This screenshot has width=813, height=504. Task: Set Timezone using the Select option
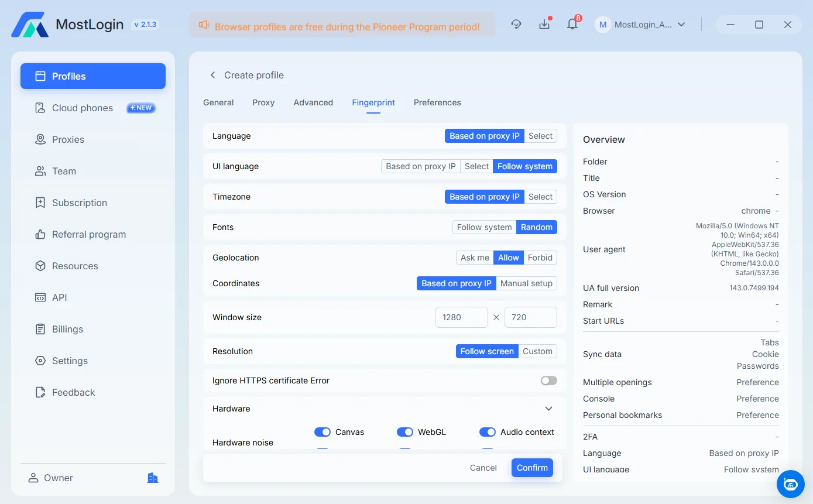540,196
